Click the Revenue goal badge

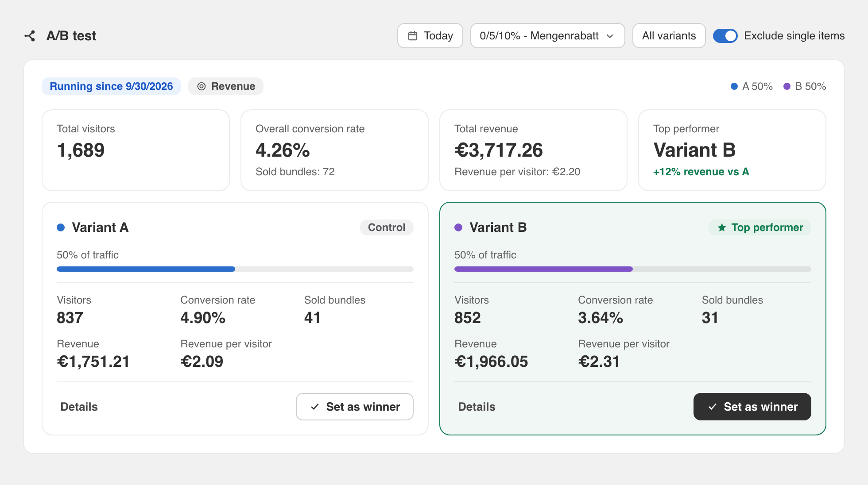tap(226, 86)
